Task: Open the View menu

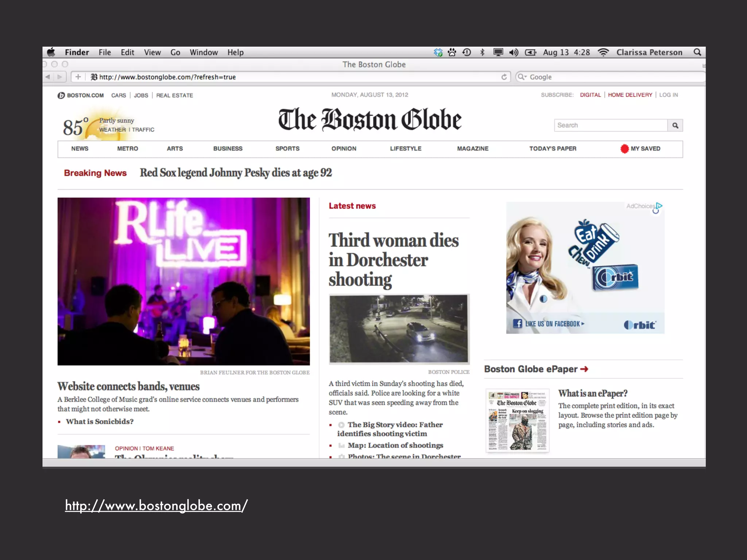Action: [x=152, y=52]
